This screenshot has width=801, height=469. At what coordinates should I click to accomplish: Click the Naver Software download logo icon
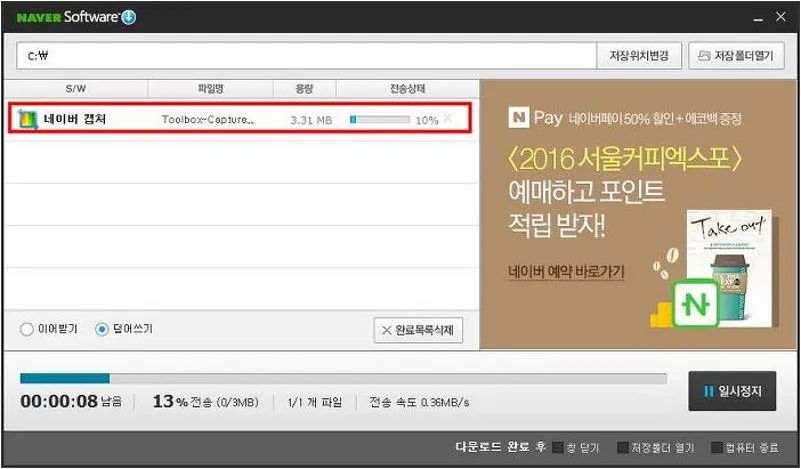coord(129,17)
